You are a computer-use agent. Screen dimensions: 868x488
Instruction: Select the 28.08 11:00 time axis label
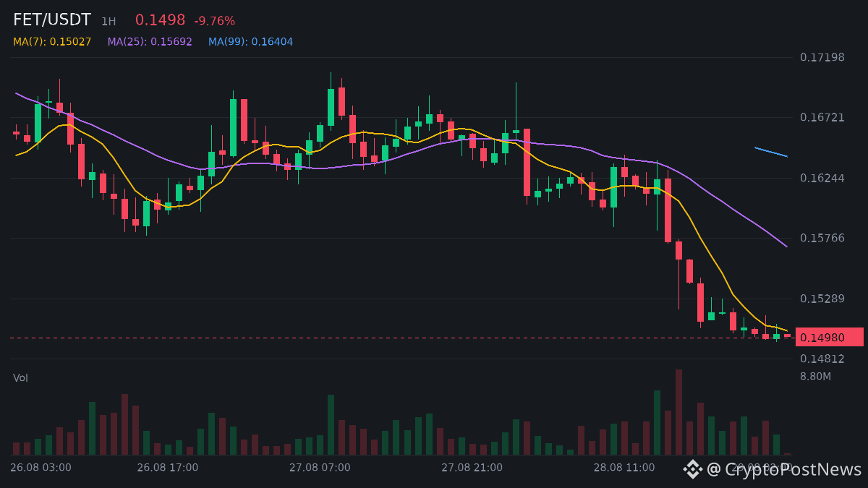click(624, 467)
